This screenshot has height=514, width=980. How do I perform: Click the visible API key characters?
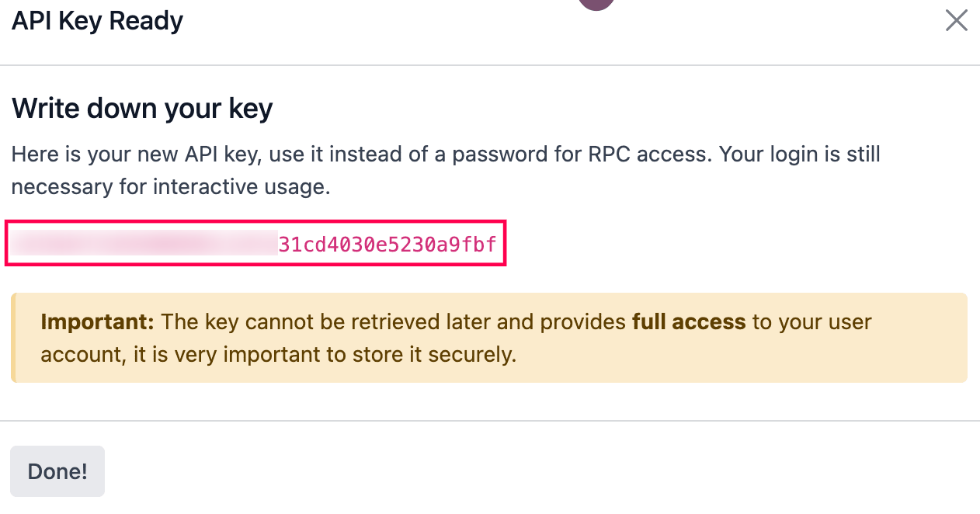387,245
